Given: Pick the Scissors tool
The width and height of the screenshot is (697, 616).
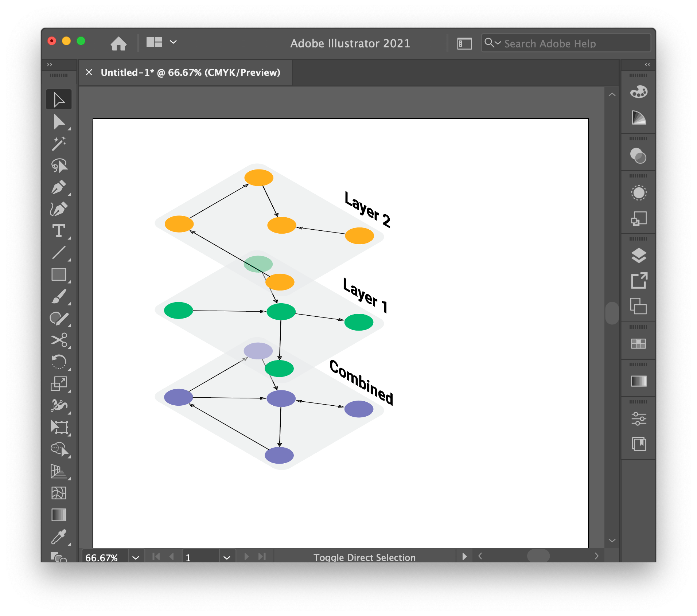Looking at the screenshot, I should pyautogui.click(x=59, y=340).
